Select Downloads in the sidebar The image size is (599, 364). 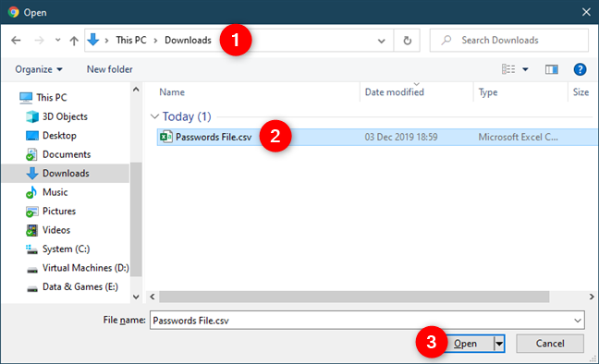click(x=66, y=174)
